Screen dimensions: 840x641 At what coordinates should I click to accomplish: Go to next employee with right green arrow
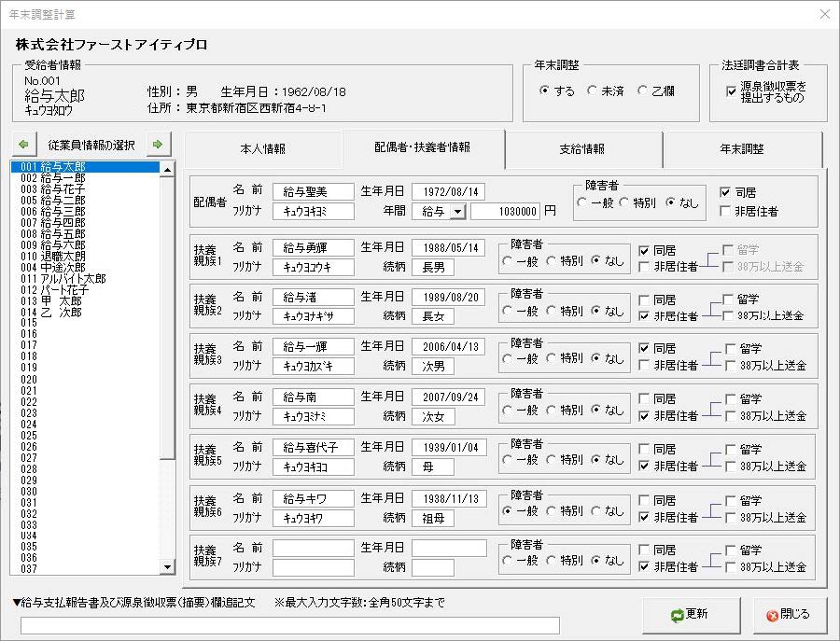pos(158,144)
